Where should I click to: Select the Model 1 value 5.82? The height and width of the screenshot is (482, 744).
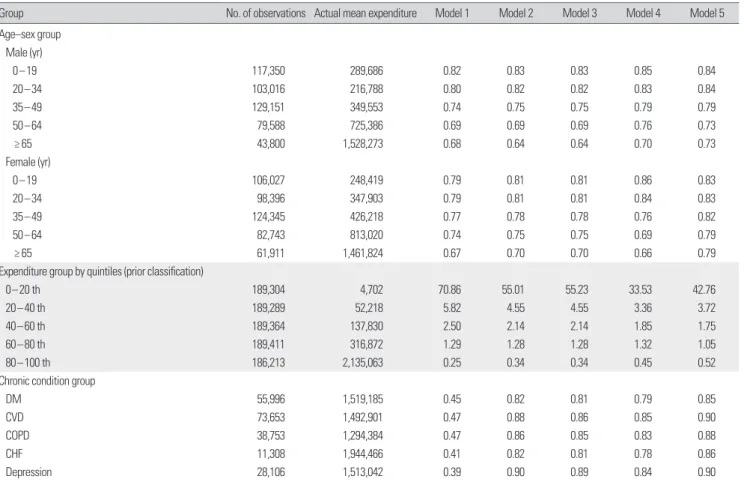tap(452, 308)
